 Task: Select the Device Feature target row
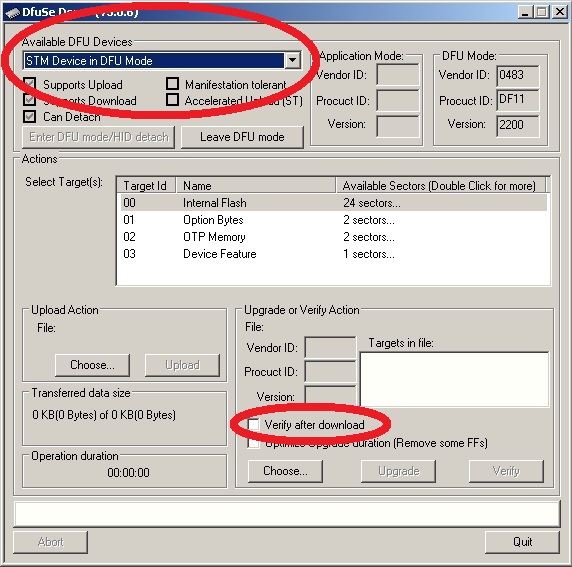[333, 254]
